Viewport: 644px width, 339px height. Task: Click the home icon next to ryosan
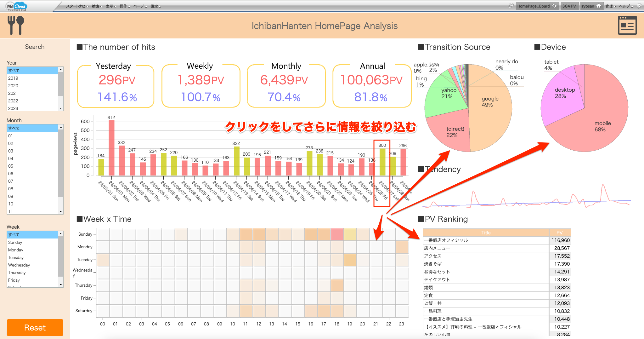pyautogui.click(x=599, y=6)
